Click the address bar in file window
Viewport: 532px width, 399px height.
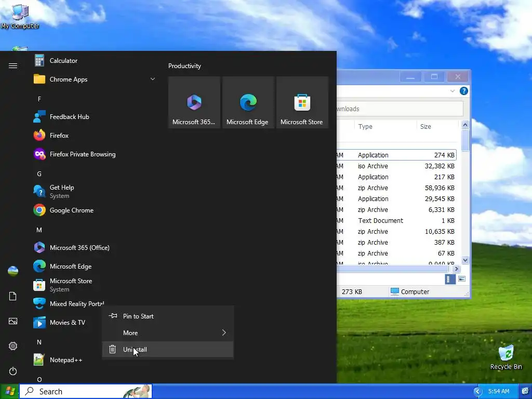(400, 109)
